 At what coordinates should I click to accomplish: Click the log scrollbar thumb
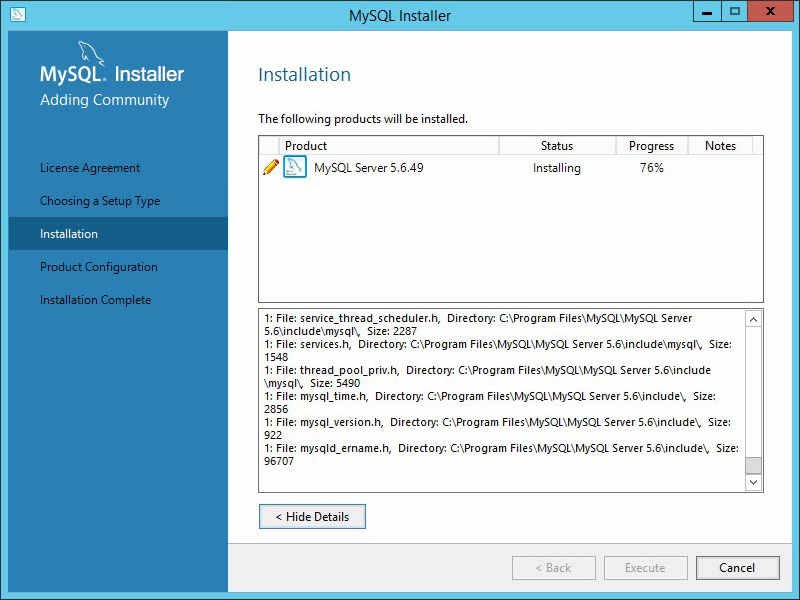[754, 465]
